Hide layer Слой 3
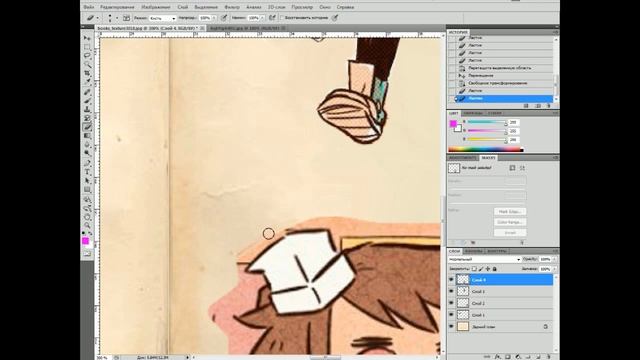 [x=451, y=291]
